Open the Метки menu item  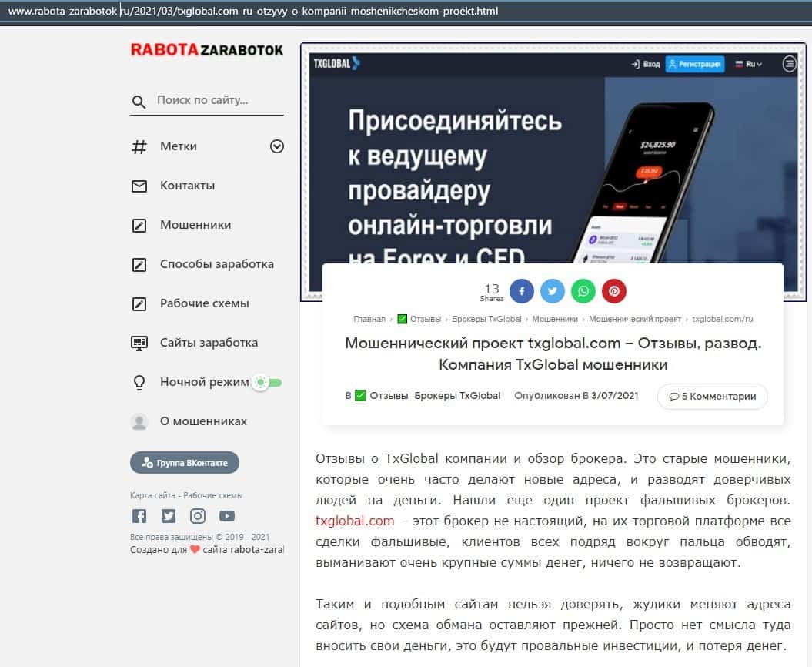click(178, 146)
